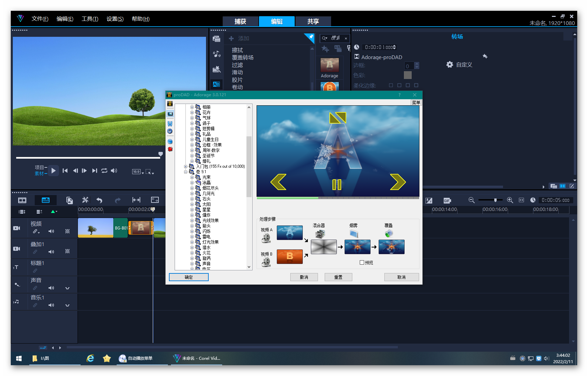588x376 pixels.
Task: Open the media library panel icon
Action: (x=216, y=39)
